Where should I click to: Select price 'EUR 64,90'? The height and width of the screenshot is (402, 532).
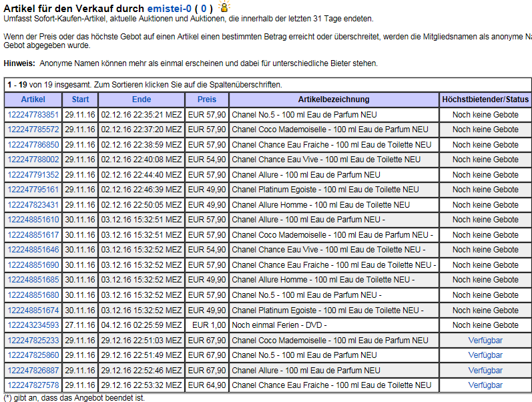207,385
